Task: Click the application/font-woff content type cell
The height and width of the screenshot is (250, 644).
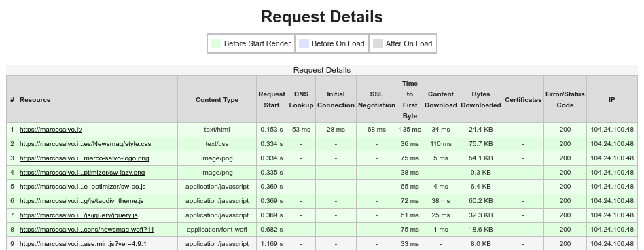Action: click(217, 230)
